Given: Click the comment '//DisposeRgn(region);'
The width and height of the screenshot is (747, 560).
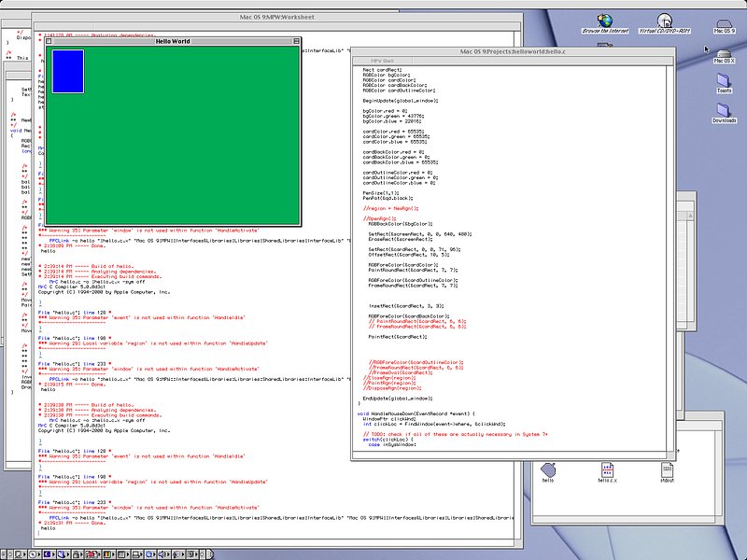Looking at the screenshot, I should pos(391,388).
